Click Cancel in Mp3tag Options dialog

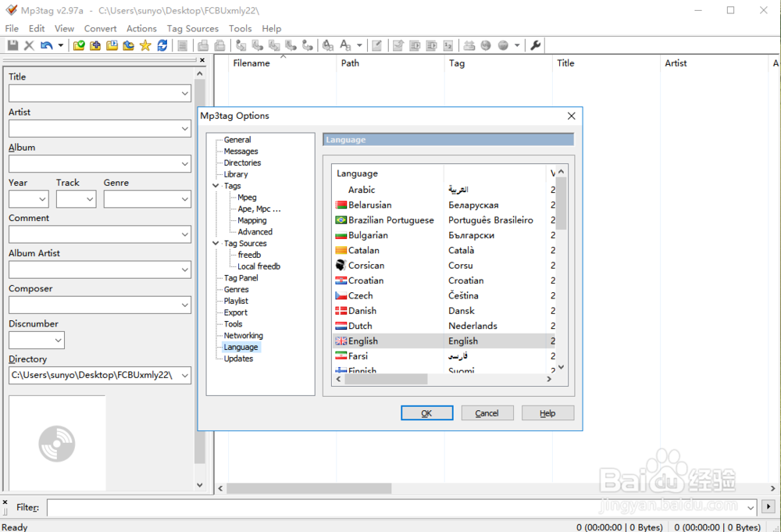pyautogui.click(x=487, y=413)
